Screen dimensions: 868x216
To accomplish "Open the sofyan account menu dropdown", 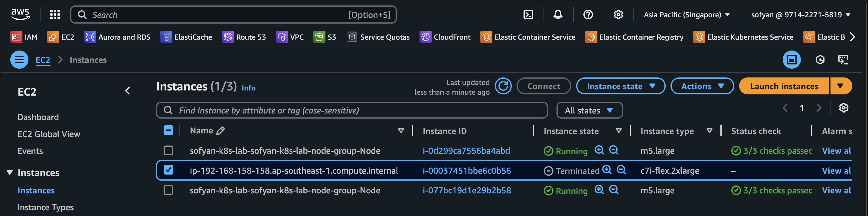I will pyautogui.click(x=801, y=15).
